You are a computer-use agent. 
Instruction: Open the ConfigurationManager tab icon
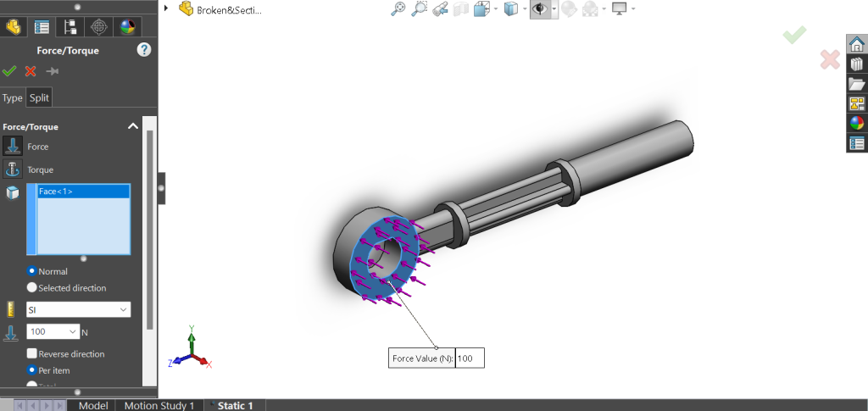point(70,26)
